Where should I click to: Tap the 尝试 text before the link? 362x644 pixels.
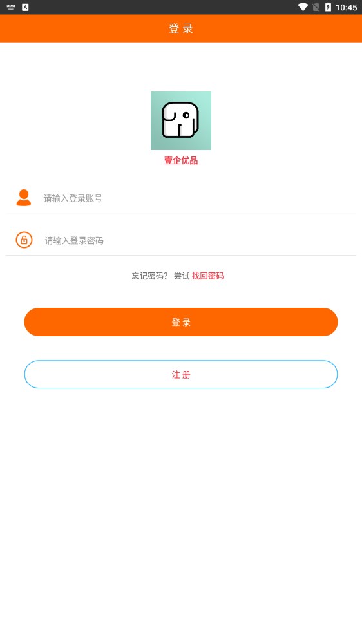tap(181, 276)
